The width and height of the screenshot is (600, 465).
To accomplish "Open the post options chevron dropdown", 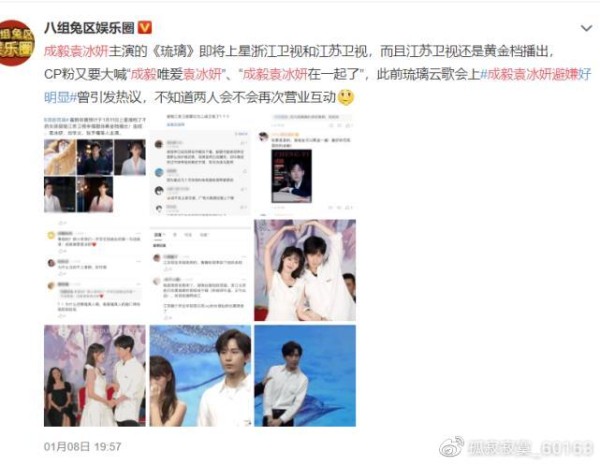I will click(x=586, y=28).
